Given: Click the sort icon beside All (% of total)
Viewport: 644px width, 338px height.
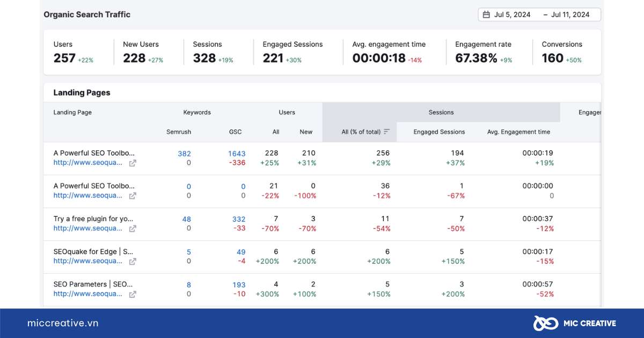Looking at the screenshot, I should [386, 131].
